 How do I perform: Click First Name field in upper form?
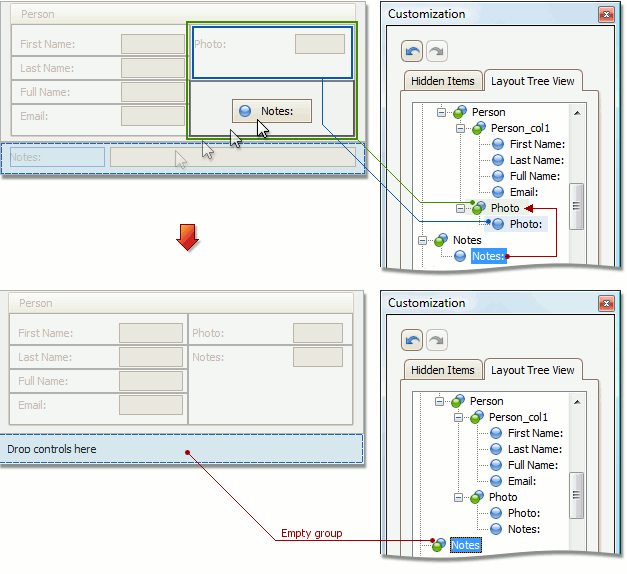coord(153,44)
